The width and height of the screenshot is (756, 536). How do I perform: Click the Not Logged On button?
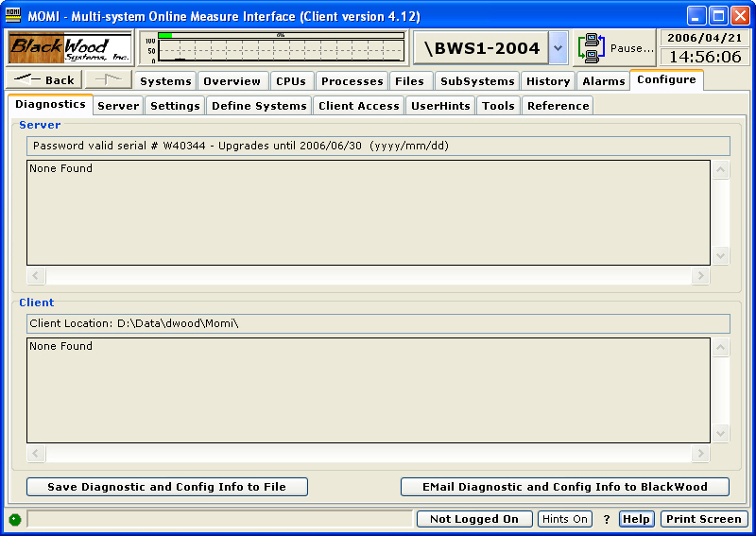(474, 519)
